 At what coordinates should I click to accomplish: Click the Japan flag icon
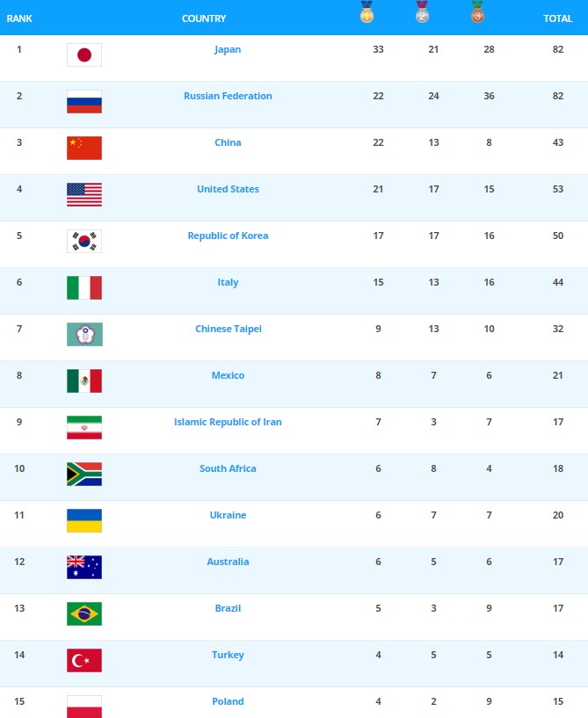(x=84, y=55)
